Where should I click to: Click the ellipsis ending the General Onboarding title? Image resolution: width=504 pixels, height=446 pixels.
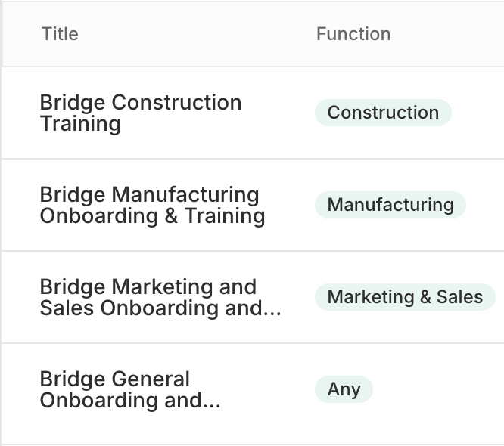[211, 401]
